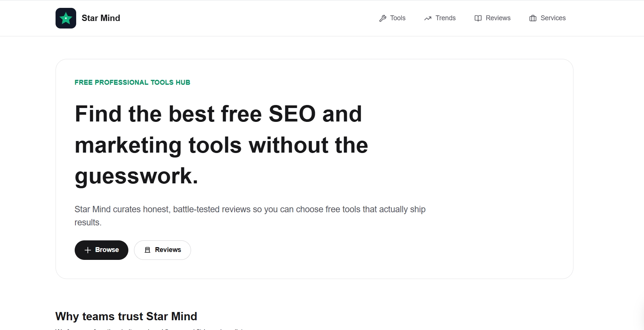Select the wrench icon beside Tools
Screen dimensions: 644x330
pyautogui.click(x=383, y=18)
